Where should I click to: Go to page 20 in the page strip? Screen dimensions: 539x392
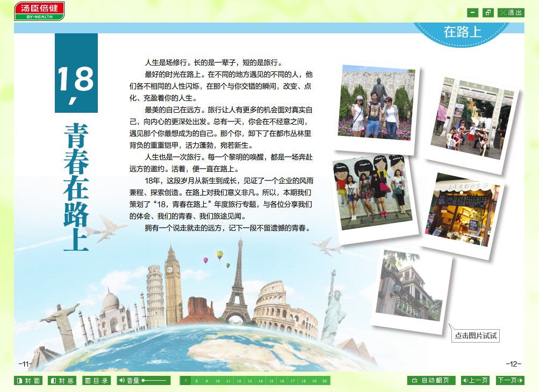click(325, 381)
